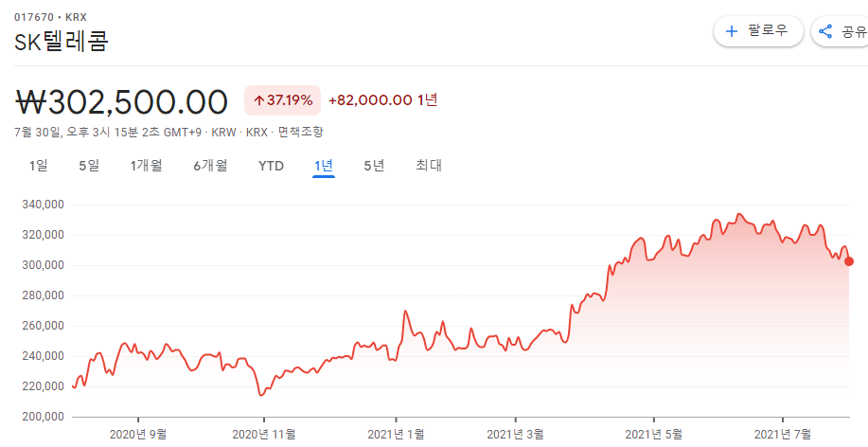The width and height of the screenshot is (868, 447).
Task: Select the active 1년 range tab
Action: pyautogui.click(x=324, y=166)
